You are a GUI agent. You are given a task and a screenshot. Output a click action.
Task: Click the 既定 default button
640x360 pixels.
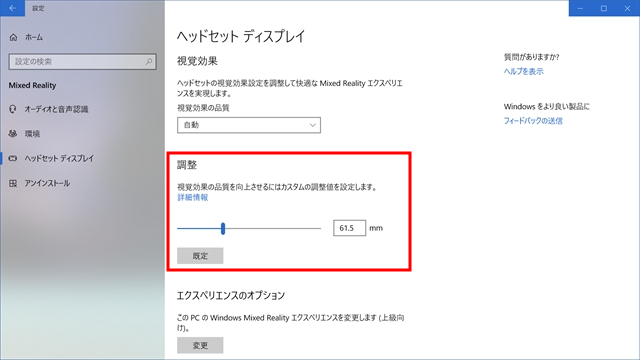point(200,256)
